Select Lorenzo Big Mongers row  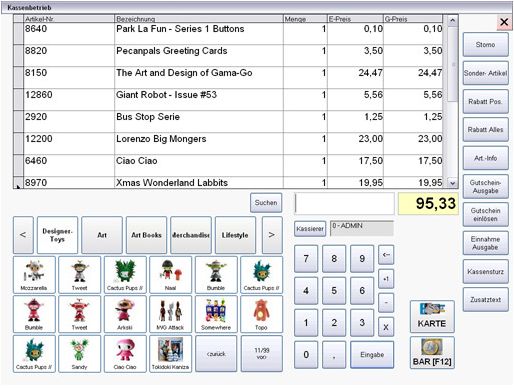coord(228,143)
